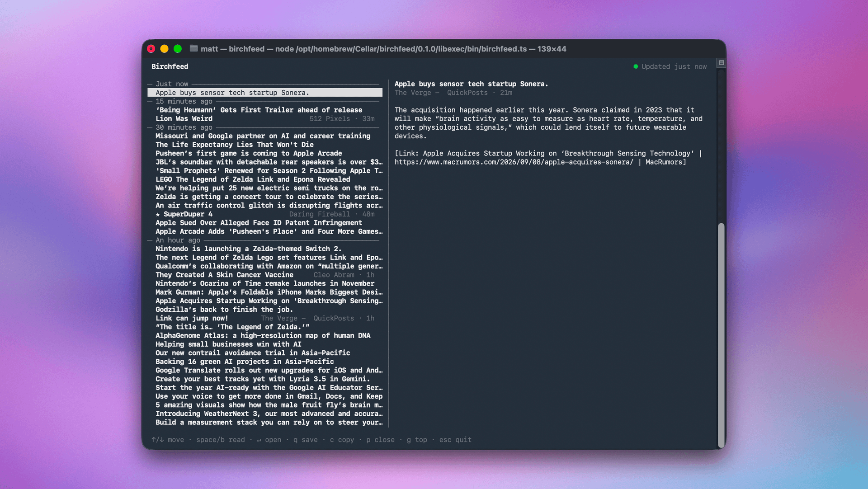Screen dimensions: 868x489
Task: Select 'Apple buys sensor tech startup Sonera.' row
Action: click(265, 93)
